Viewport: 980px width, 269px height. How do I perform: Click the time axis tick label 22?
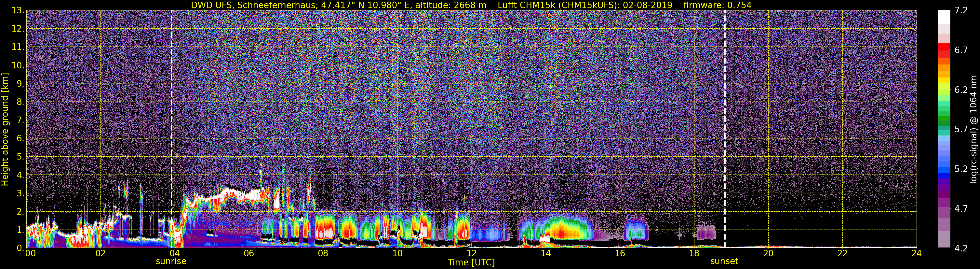[842, 254]
